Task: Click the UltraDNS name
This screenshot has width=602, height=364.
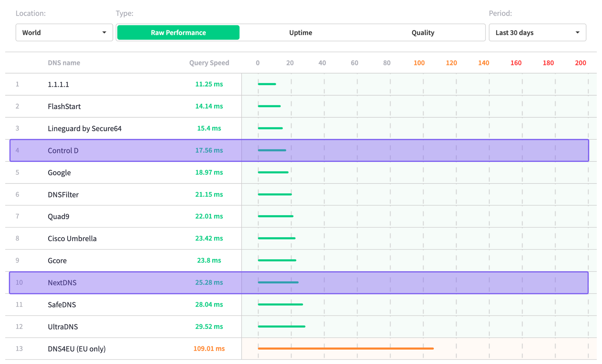Action: [63, 327]
